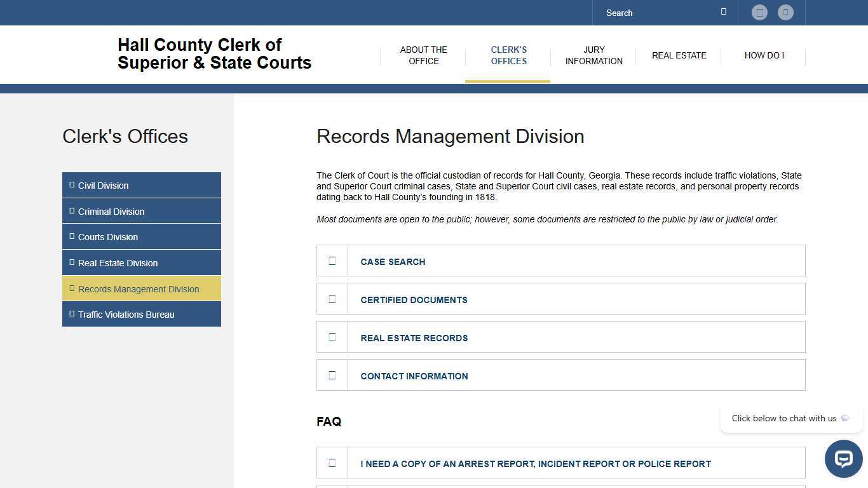Click the Case Search accordion icon
Screen dimensions: 868x488
point(332,261)
